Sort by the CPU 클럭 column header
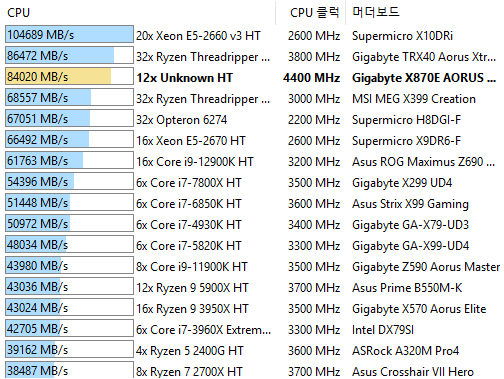 pyautogui.click(x=314, y=13)
